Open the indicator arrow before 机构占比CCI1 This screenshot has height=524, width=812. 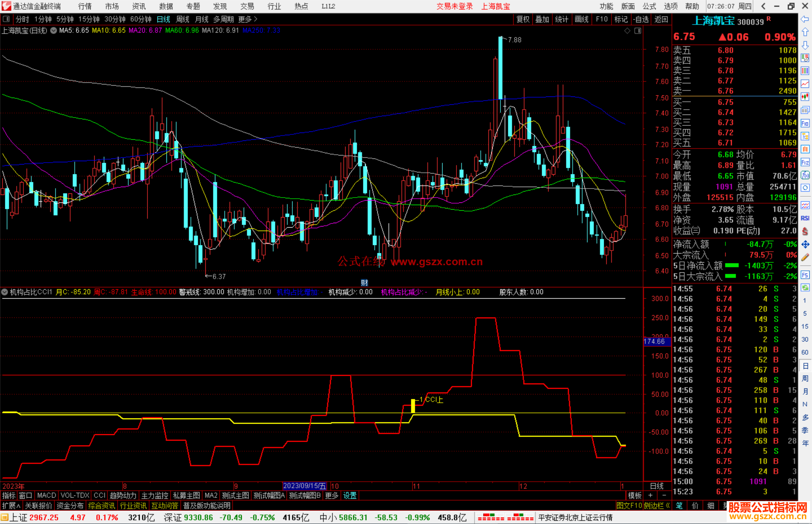coord(5,292)
